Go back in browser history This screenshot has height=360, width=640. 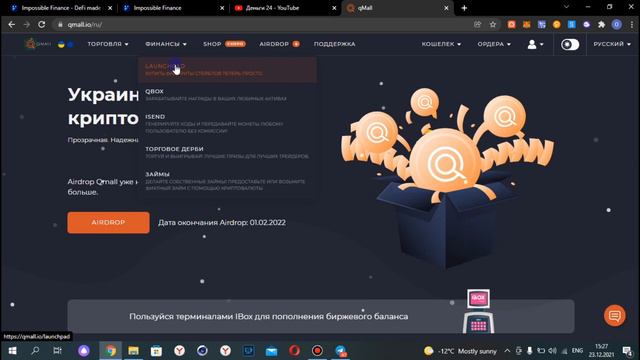(11, 24)
